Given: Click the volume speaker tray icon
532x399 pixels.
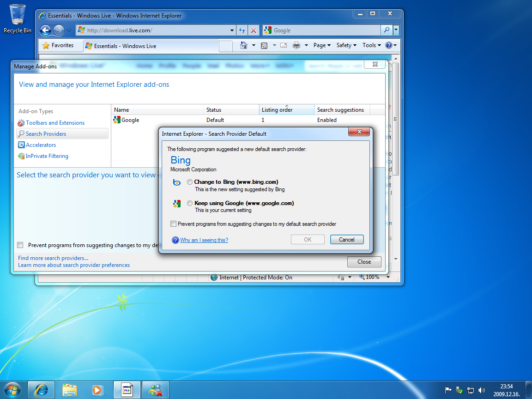Looking at the screenshot, I should pyautogui.click(x=481, y=390).
